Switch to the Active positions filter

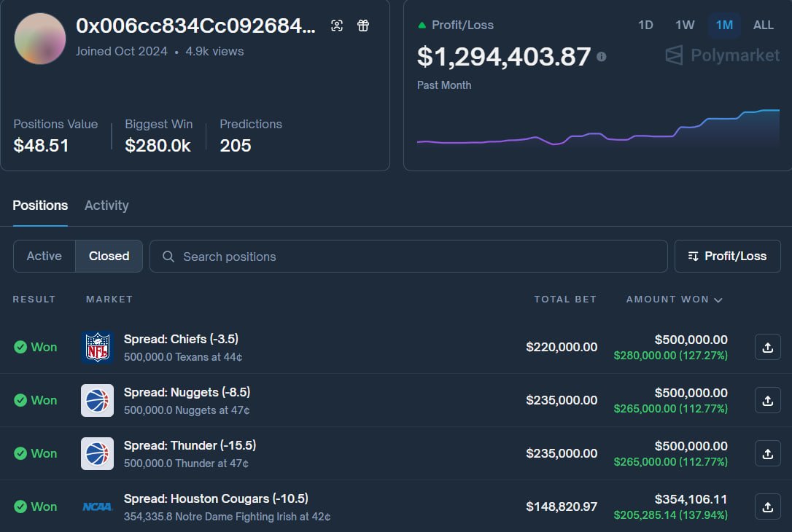pos(44,256)
